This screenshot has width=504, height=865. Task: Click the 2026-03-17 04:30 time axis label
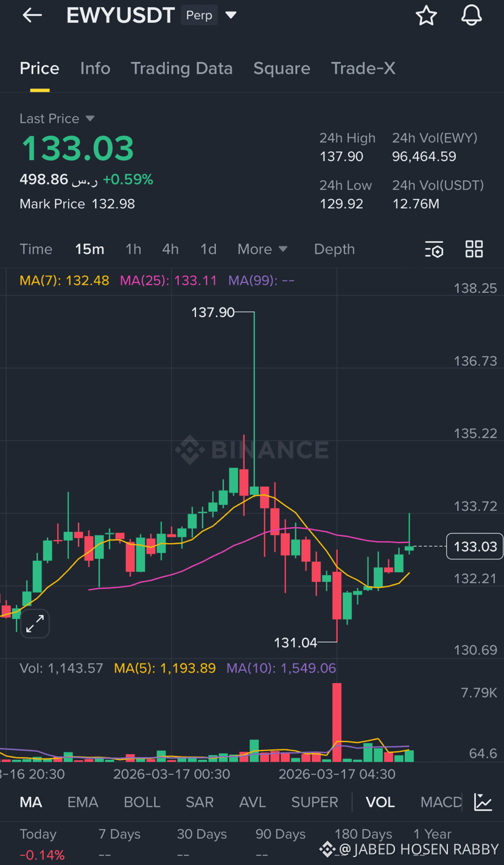pyautogui.click(x=337, y=774)
